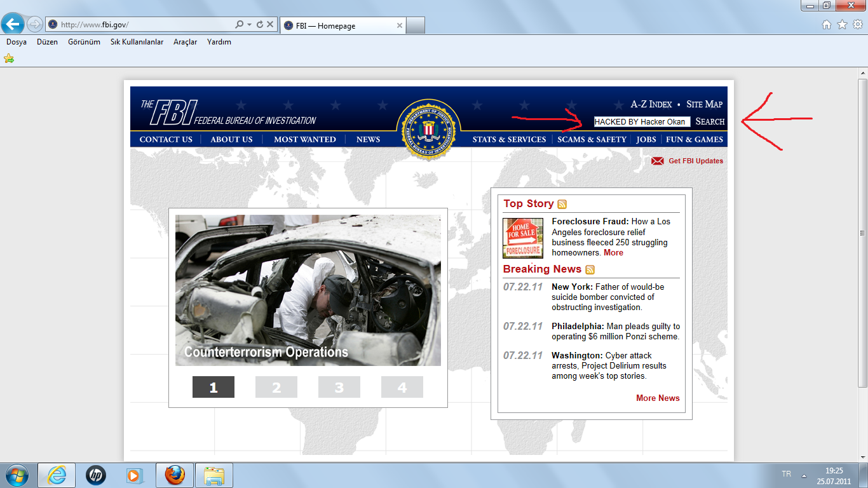
Task: Open the Windows Start orb
Action: (x=16, y=475)
